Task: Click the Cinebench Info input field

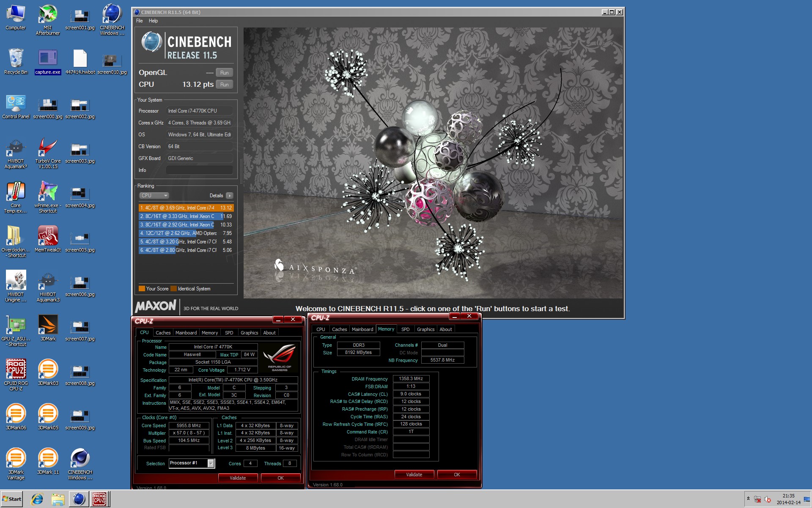Action: tap(199, 170)
